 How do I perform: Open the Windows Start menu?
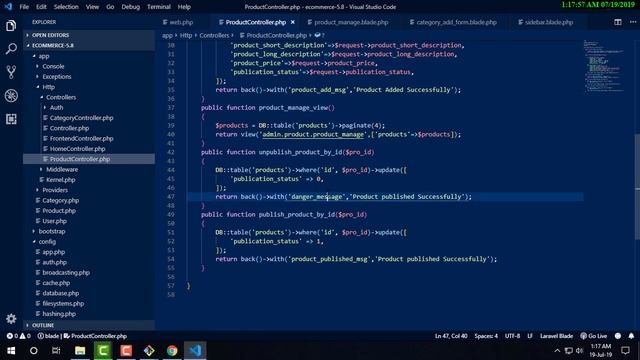coord(11,351)
